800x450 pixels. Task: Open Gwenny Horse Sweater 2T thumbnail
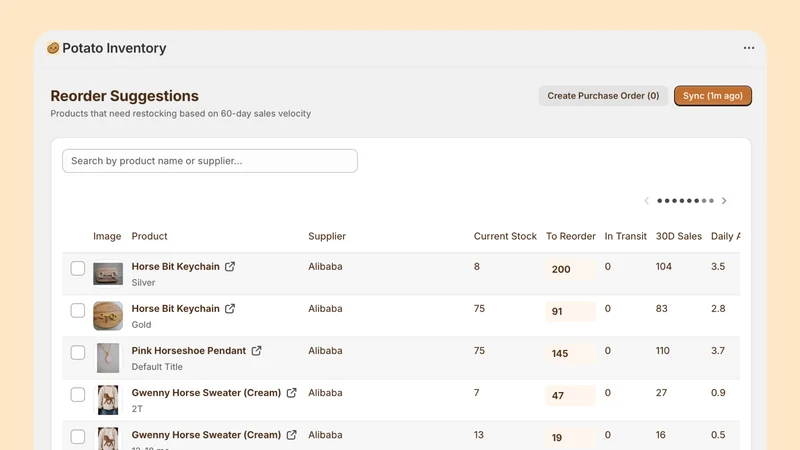[108, 400]
